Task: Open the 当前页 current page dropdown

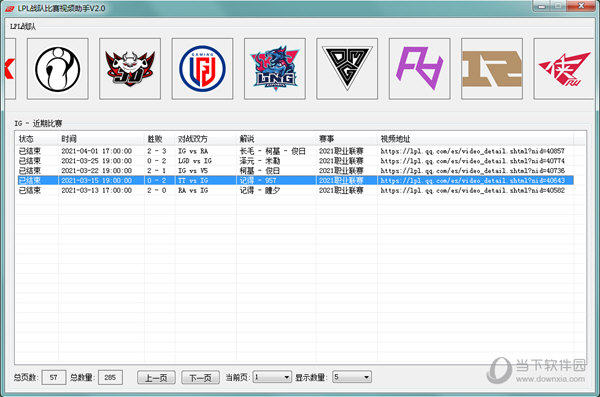Action: tap(272, 377)
